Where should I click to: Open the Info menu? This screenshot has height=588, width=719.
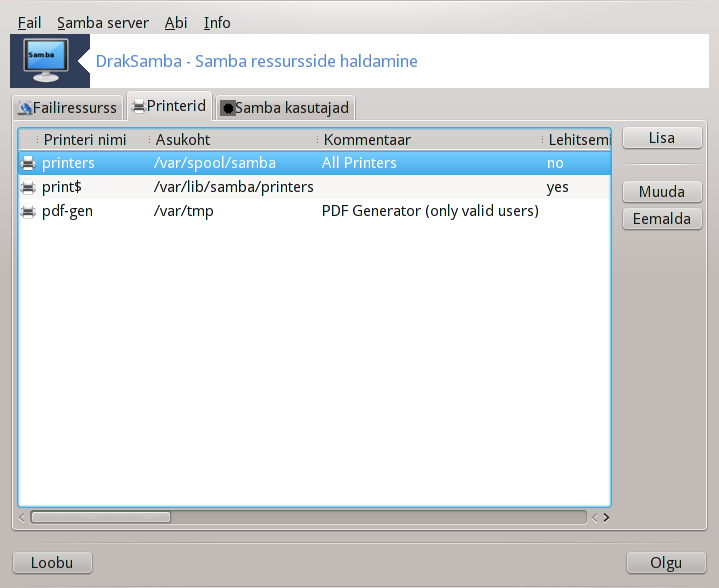tap(217, 22)
